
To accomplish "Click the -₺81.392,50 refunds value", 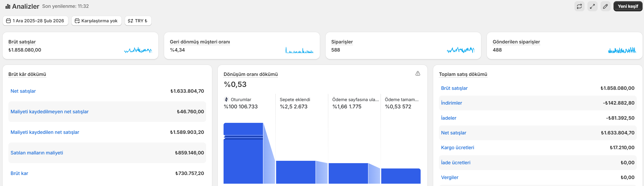I will [x=620, y=118].
